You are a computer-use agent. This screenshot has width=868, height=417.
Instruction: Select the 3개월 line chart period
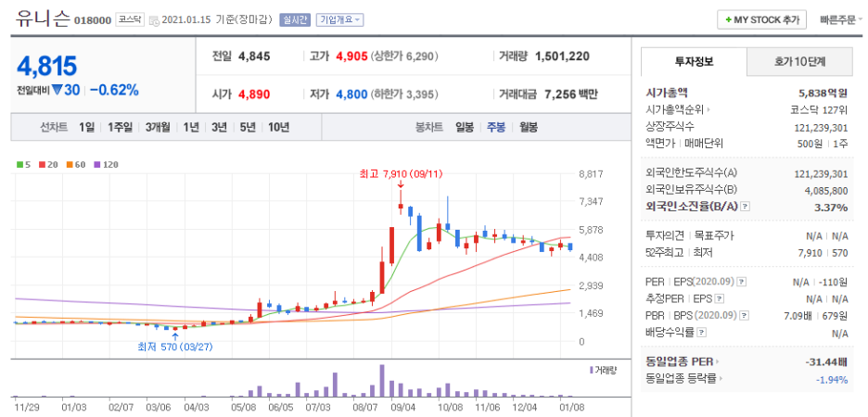(158, 127)
